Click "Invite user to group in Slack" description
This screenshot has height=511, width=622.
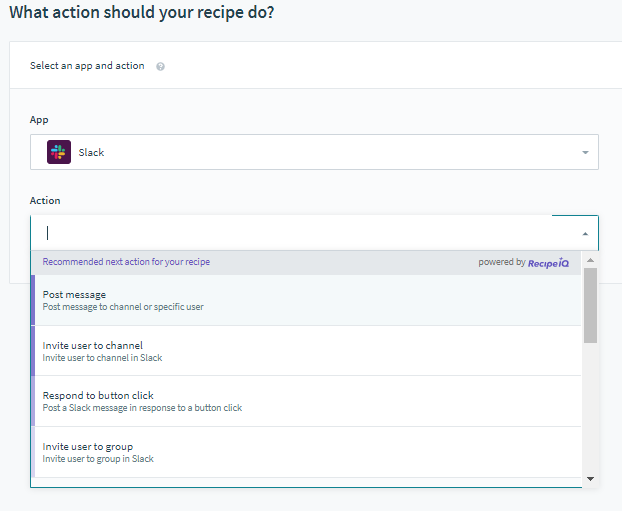click(x=98, y=459)
